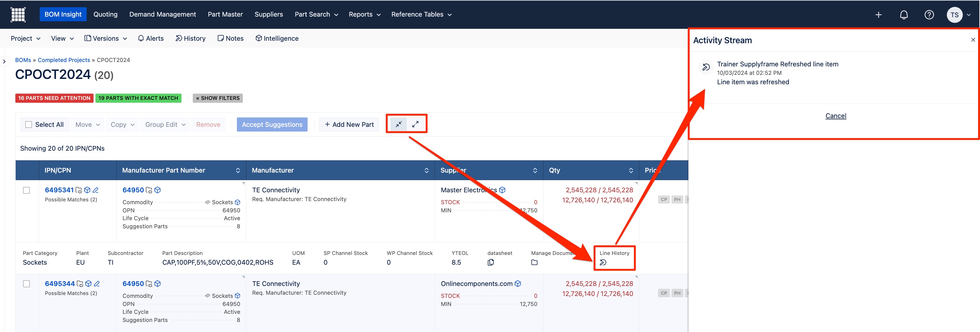Open Demand Management tab
Viewport: 980px width, 332px height.
click(162, 14)
